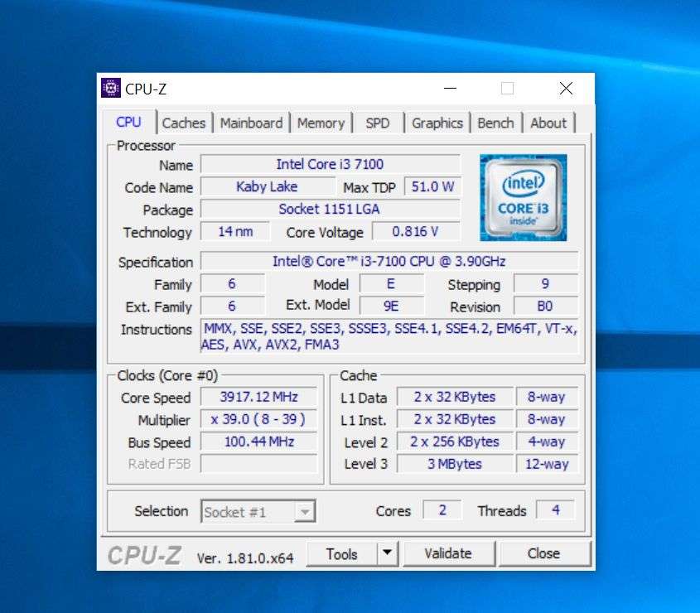Click the Level 2 size 2 x 256 KBytes
Screen dimensions: 700x613
tap(455, 442)
